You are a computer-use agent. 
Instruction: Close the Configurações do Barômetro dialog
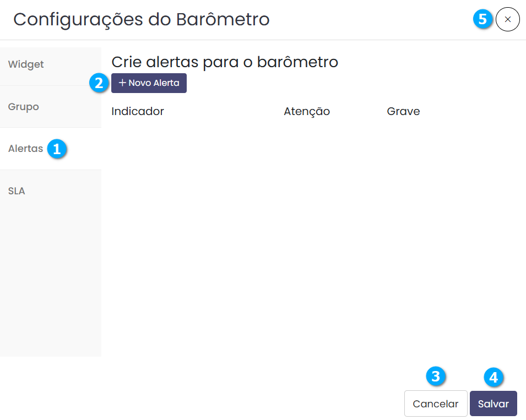[507, 20]
